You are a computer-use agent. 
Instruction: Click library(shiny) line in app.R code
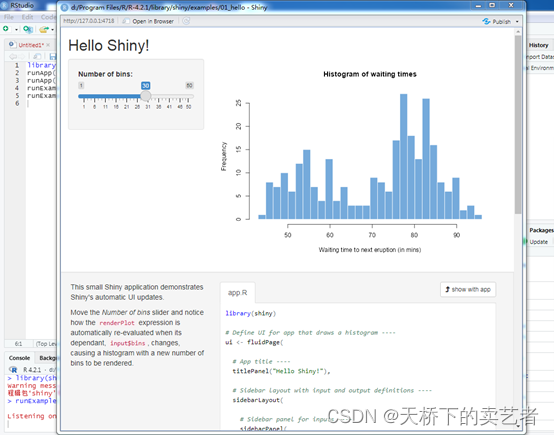point(251,313)
